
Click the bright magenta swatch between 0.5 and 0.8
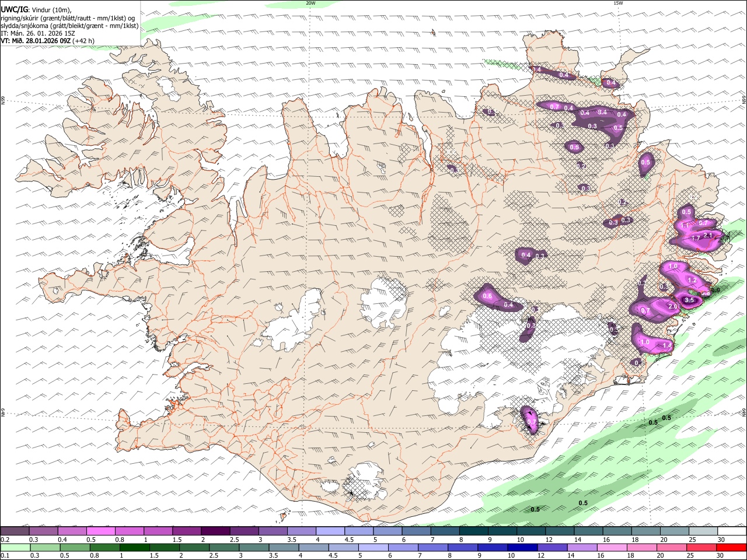click(x=100, y=531)
